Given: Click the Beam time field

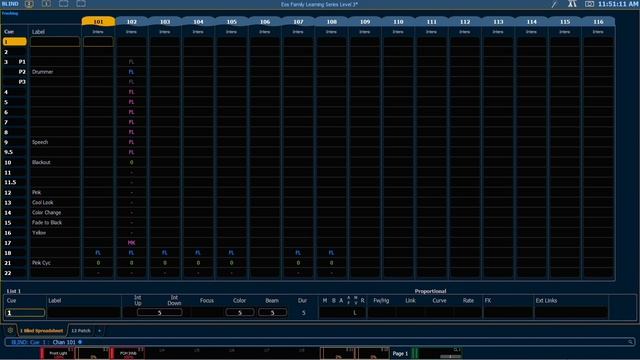Looking at the screenshot, I should pos(272,313).
